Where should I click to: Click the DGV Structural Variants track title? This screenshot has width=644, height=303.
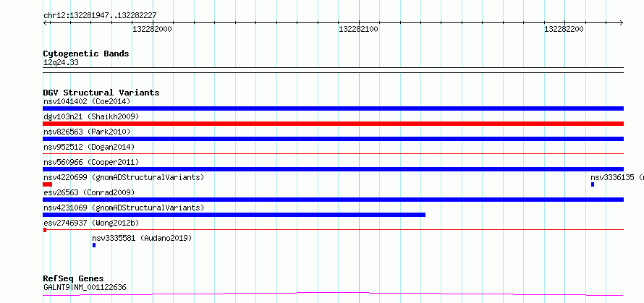tap(101, 93)
